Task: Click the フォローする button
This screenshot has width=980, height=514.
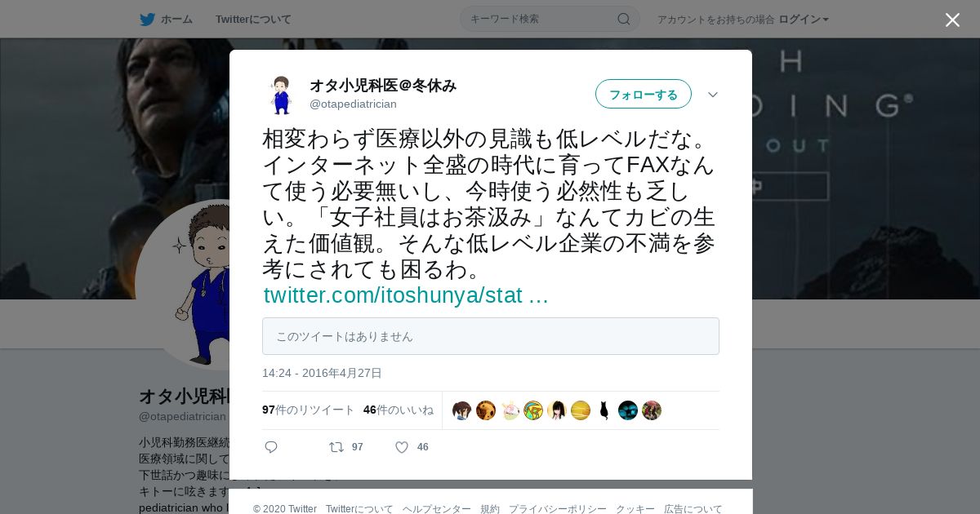Action: [x=644, y=94]
